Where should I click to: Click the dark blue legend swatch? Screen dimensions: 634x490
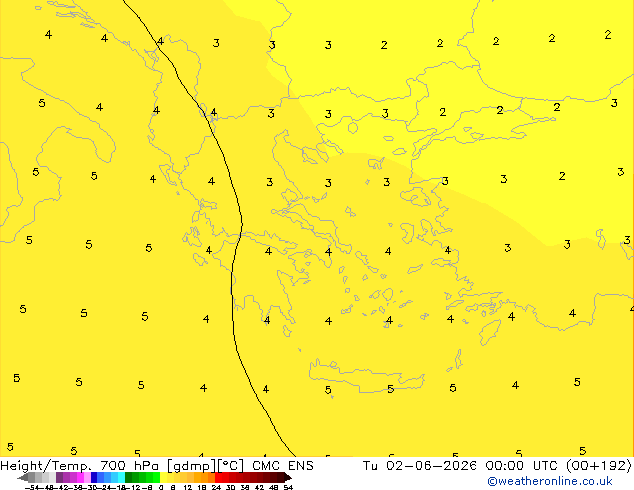(94, 477)
